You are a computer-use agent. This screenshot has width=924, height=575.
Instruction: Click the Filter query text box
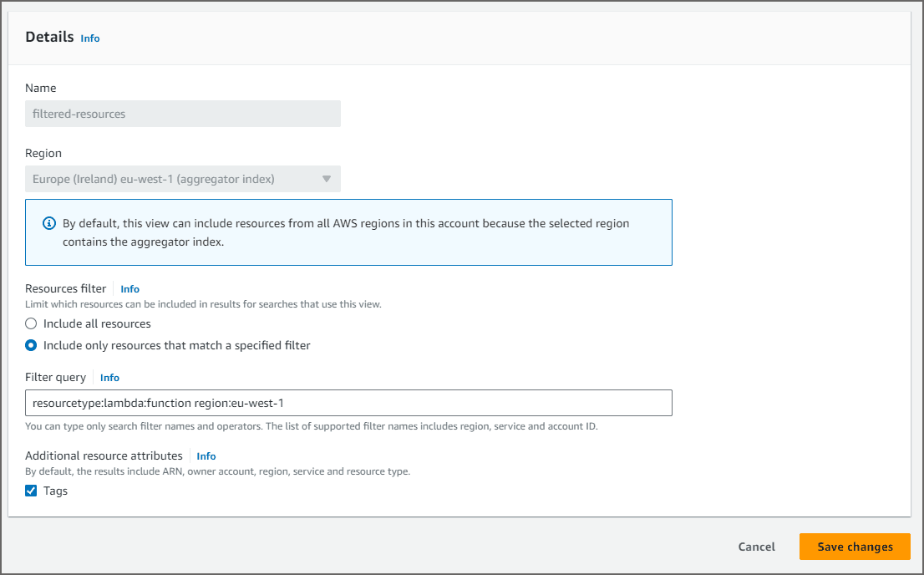point(348,403)
